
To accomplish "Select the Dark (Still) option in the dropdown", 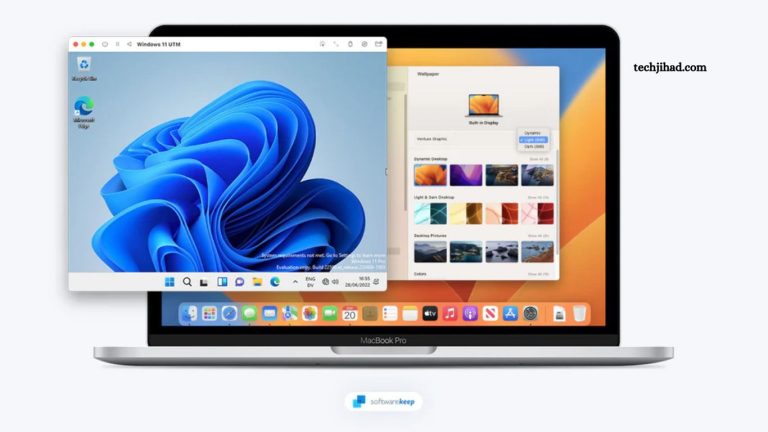I will [x=533, y=146].
